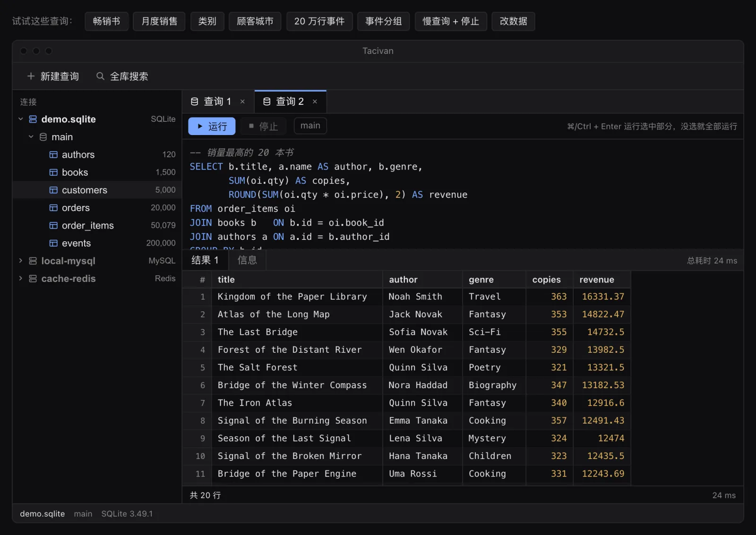This screenshot has width=756, height=535.
Task: Expand the cache-redis connection
Action: [x=20, y=279]
